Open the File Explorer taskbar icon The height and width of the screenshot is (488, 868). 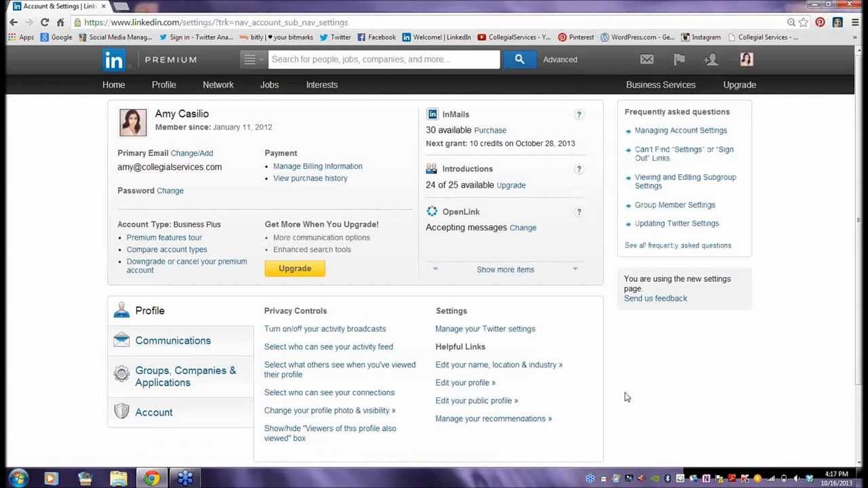click(x=118, y=479)
